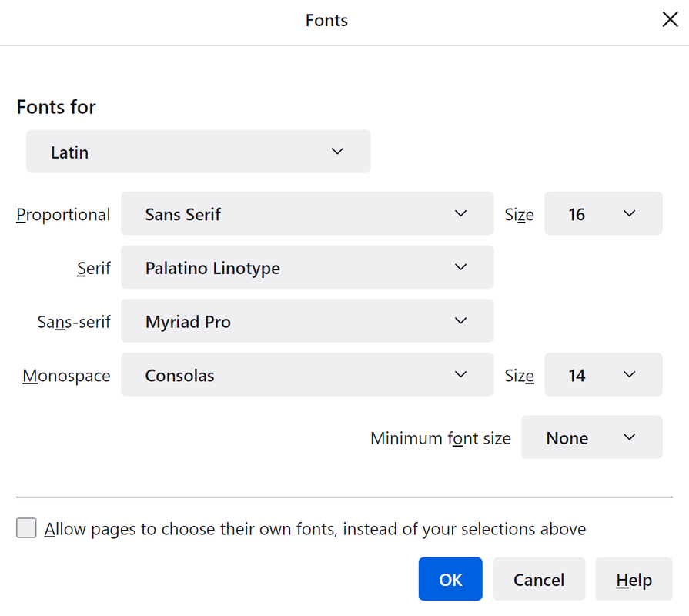Screen dimensions: 689x616
Task: Click the Cancel button
Action: [x=539, y=579]
